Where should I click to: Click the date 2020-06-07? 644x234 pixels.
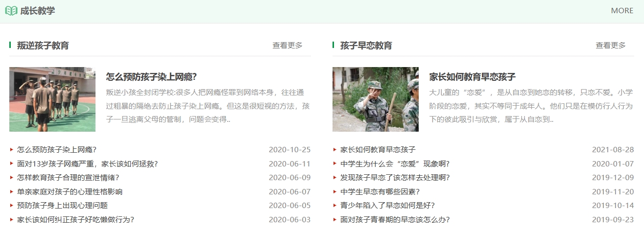click(289, 192)
